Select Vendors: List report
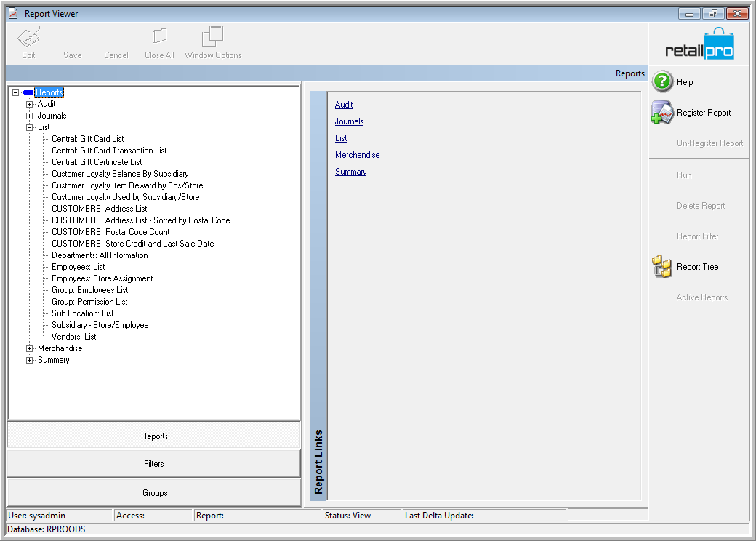The height and width of the screenshot is (541, 756). click(73, 337)
